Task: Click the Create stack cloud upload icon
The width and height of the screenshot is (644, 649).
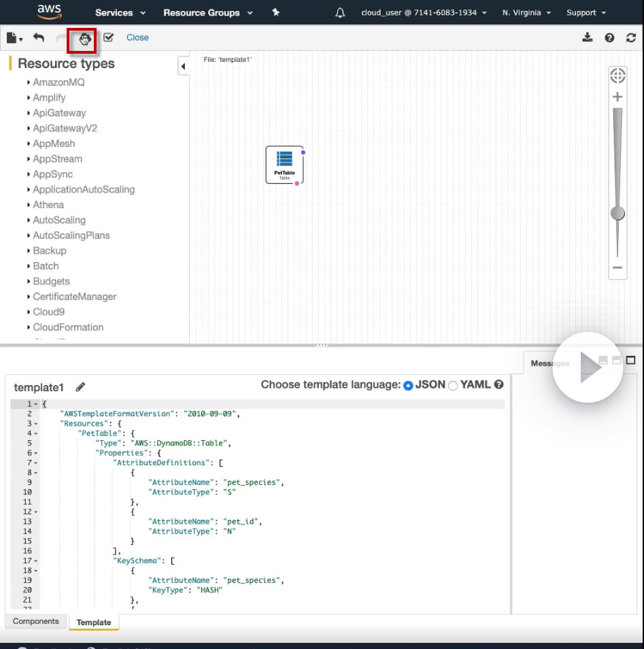Action: click(84, 39)
